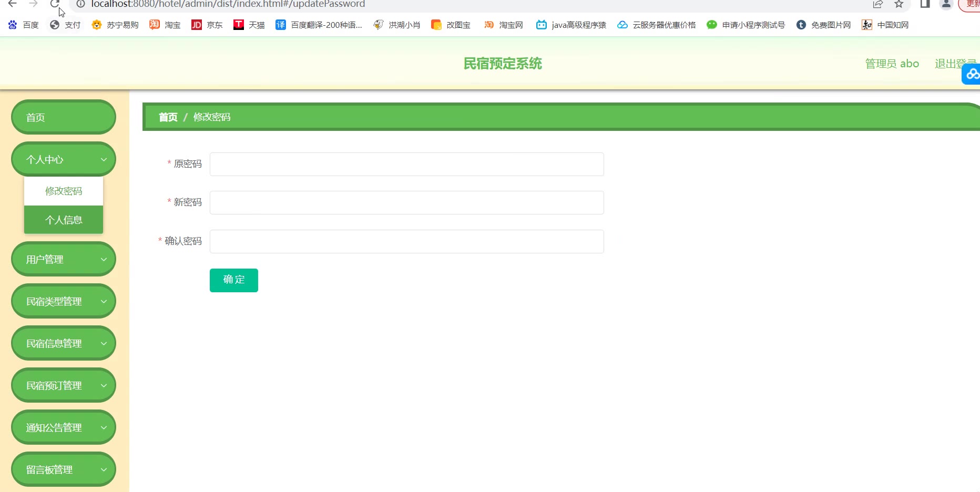The image size is (980, 492).
Task: Open the 京东 bookmark
Action: (207, 25)
